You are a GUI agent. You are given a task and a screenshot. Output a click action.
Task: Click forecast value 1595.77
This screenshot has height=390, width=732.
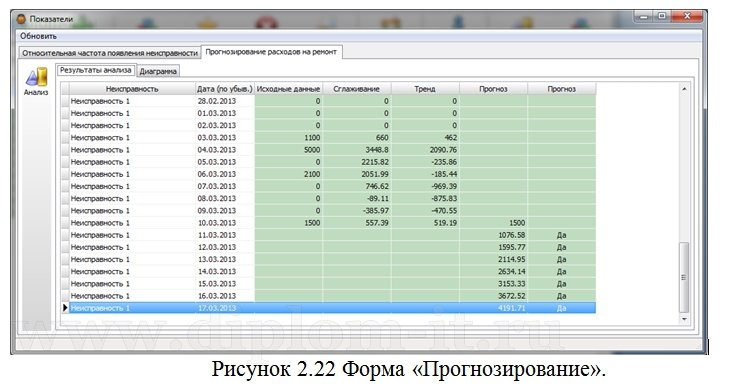pos(512,247)
